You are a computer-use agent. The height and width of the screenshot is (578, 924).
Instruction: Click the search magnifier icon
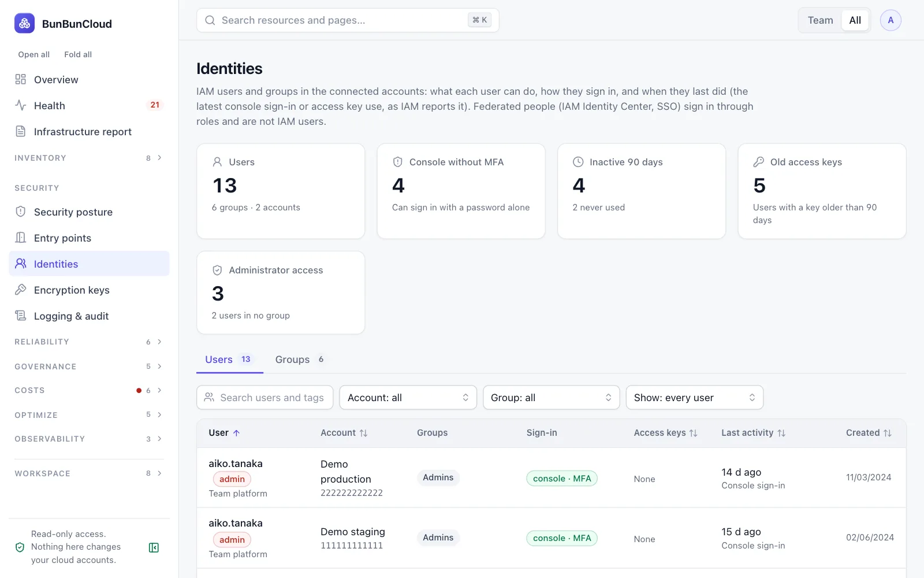(210, 20)
